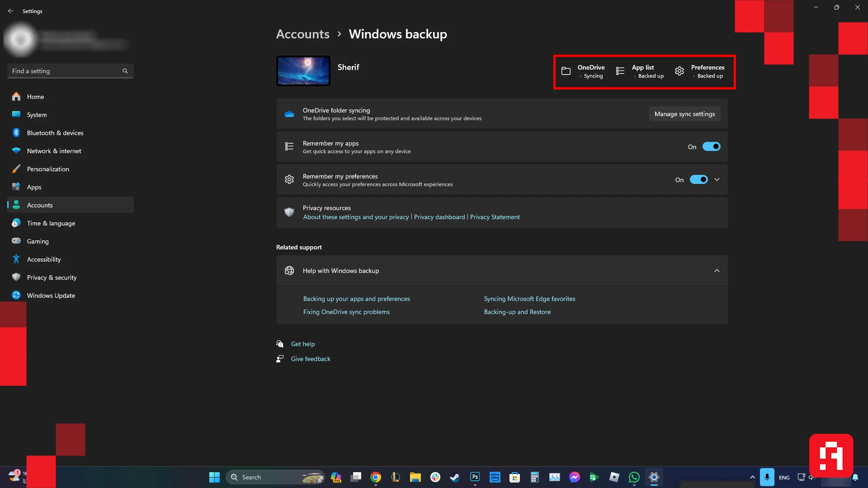
Task: Collapse Help with Windows backup section
Action: 717,271
